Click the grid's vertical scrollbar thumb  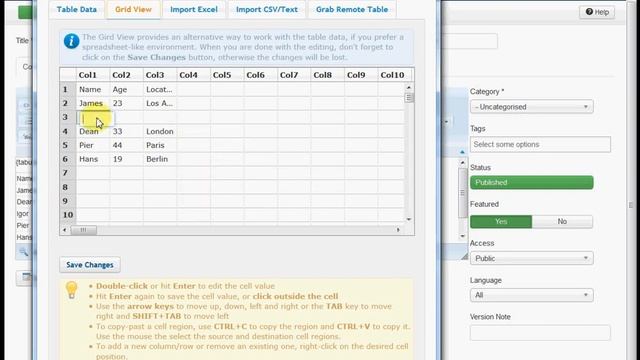(x=409, y=97)
